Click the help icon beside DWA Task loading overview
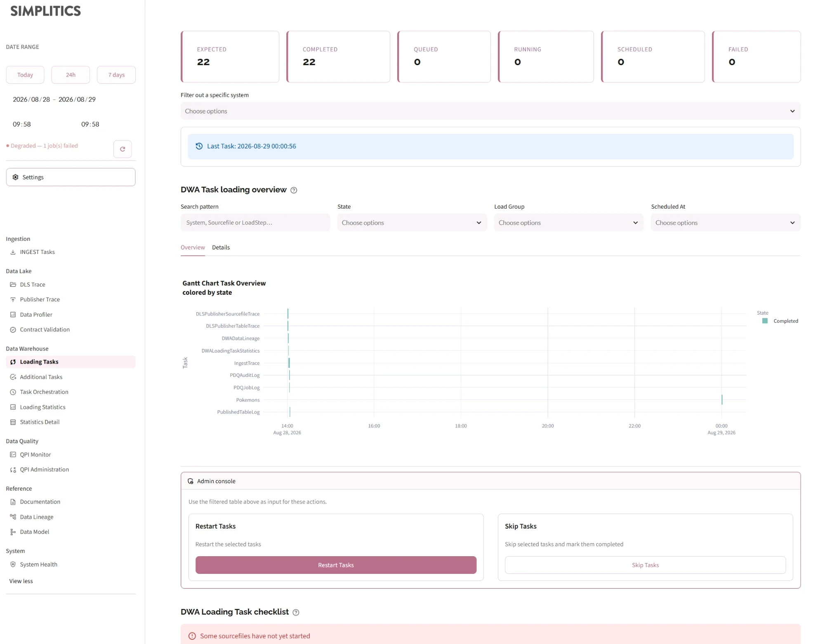The width and height of the screenshot is (825, 644). pos(294,190)
